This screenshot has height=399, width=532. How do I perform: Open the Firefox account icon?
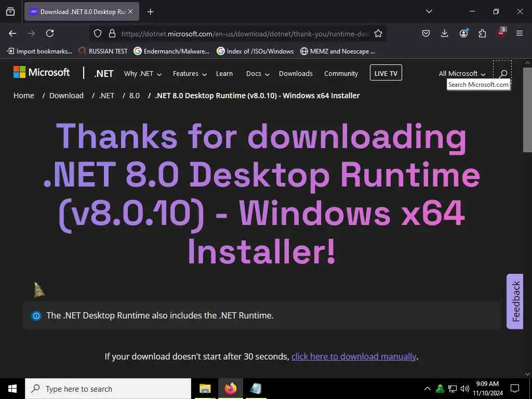tap(463, 33)
